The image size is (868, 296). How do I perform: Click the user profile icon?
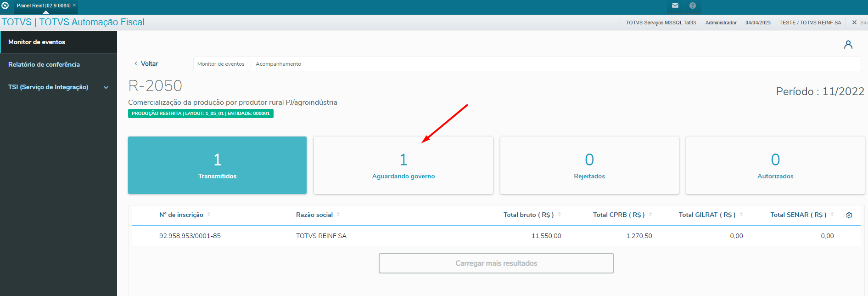tap(848, 45)
